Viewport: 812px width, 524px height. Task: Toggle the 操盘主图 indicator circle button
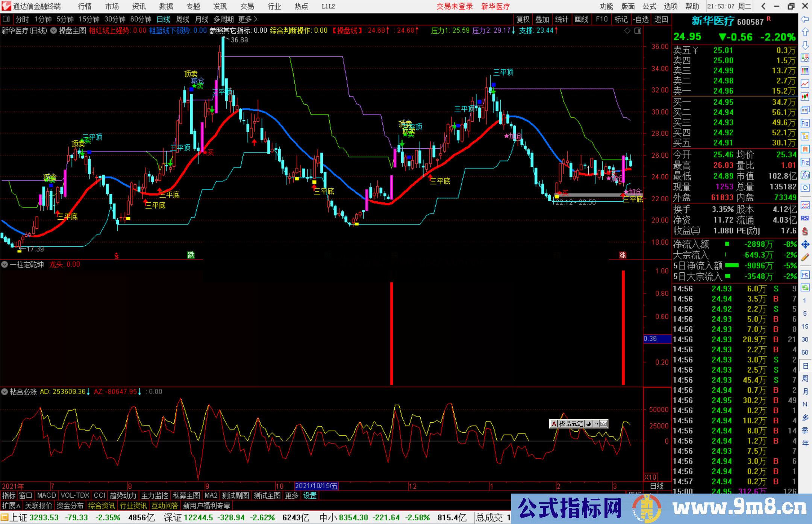pos(54,30)
